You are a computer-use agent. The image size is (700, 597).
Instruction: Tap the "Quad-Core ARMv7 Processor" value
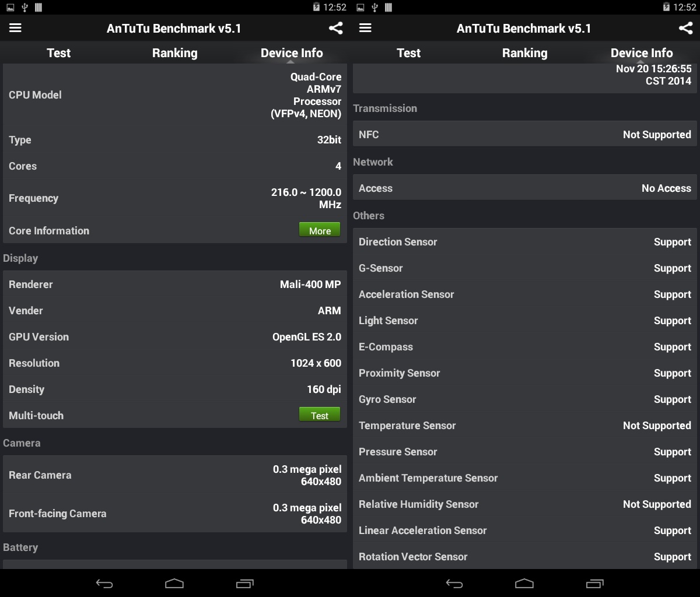coord(306,95)
